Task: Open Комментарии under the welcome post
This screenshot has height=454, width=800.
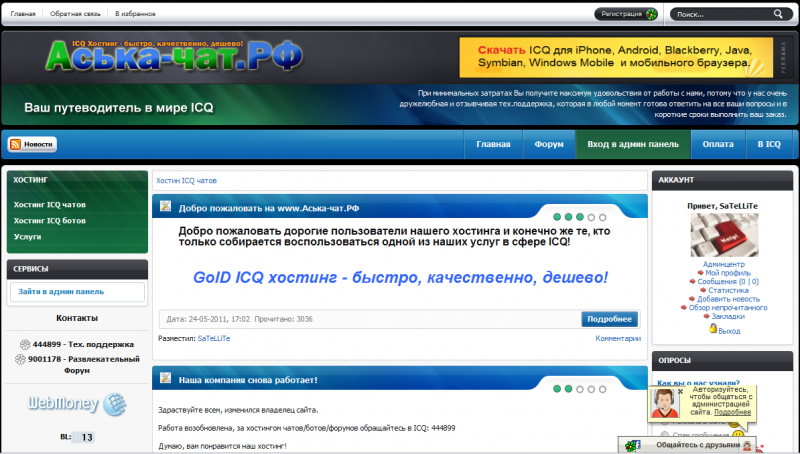Action: click(x=618, y=338)
